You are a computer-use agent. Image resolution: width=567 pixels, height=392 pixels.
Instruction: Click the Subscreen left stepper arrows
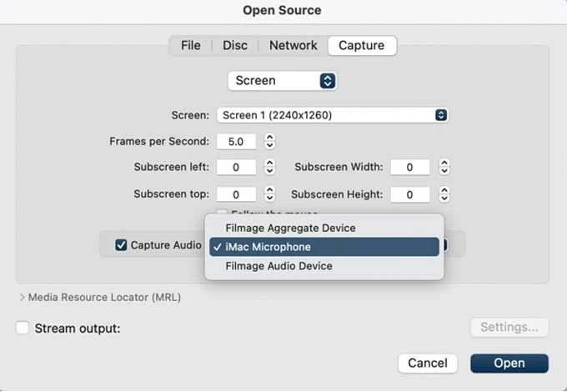pyautogui.click(x=269, y=168)
